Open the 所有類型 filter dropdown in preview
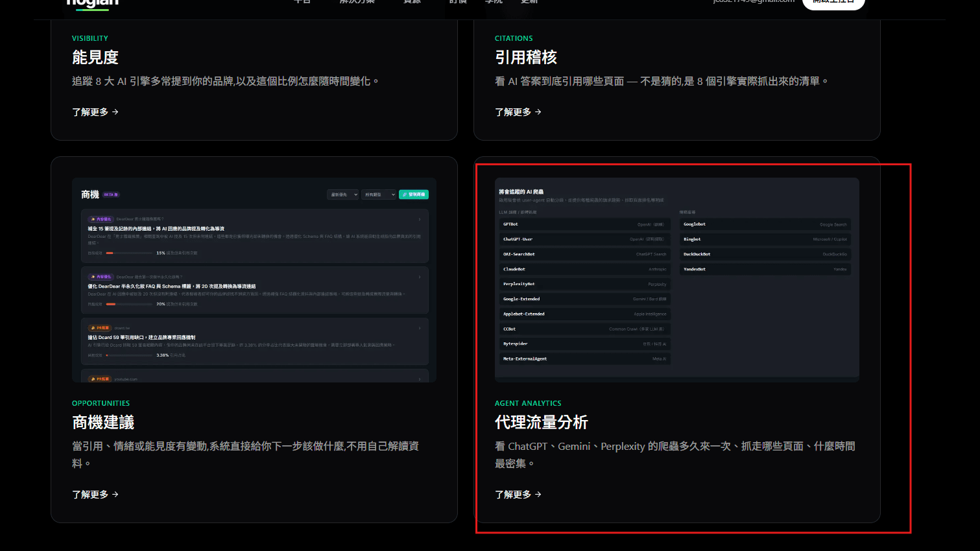 click(x=379, y=194)
